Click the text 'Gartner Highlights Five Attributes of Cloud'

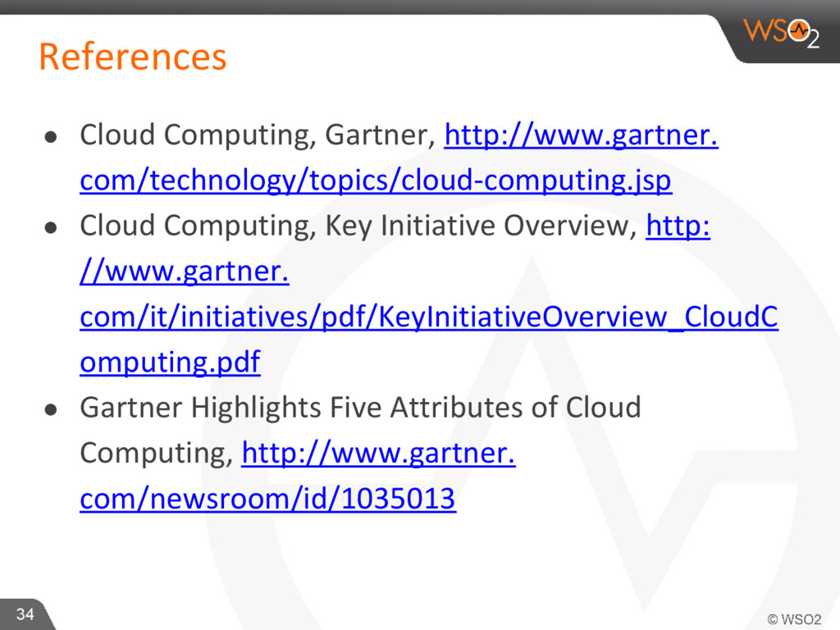click(x=361, y=409)
